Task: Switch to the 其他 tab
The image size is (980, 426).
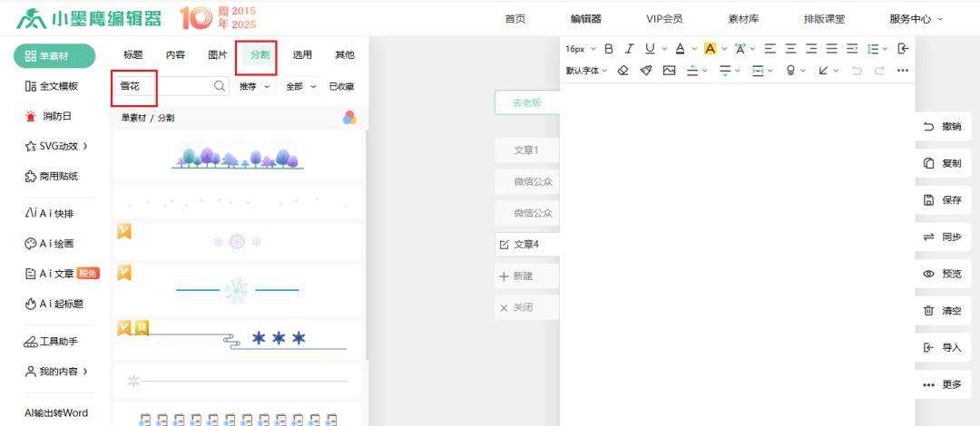Action: click(x=345, y=55)
